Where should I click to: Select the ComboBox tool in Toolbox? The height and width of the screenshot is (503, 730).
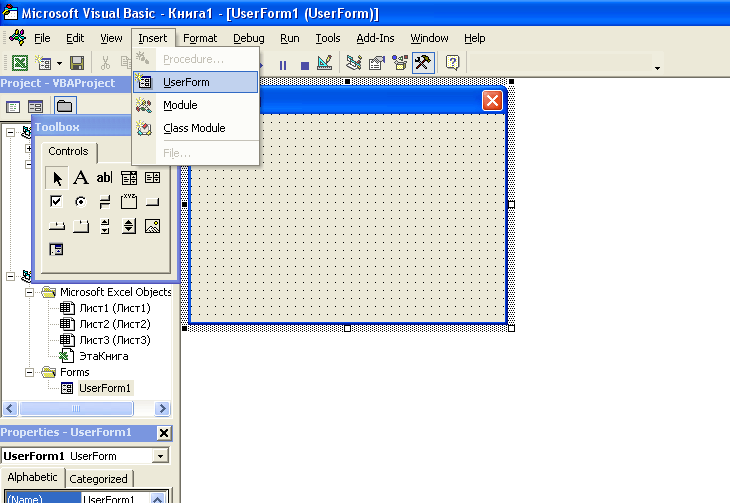(x=129, y=178)
